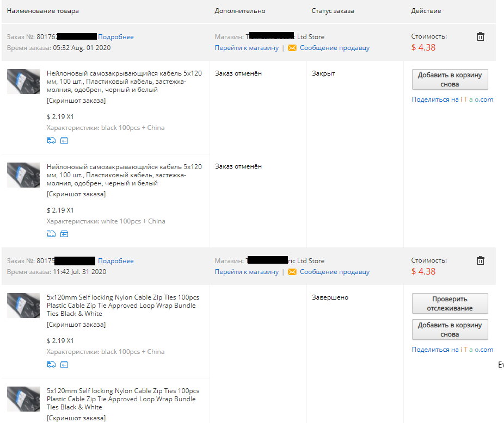This screenshot has height=423, width=504.
Task: Delete the Jul. 31 2020 order via trash icon
Action: point(480,260)
